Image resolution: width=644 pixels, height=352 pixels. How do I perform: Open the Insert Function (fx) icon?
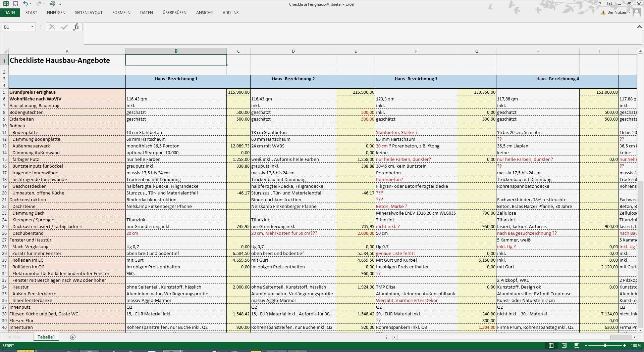76,27
